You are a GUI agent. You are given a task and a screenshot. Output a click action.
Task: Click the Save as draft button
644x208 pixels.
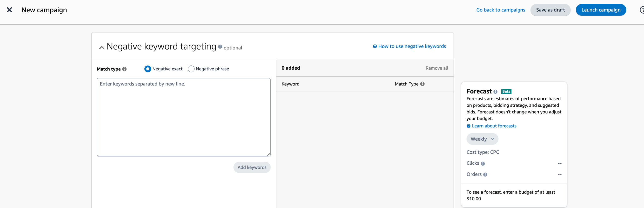point(550,10)
